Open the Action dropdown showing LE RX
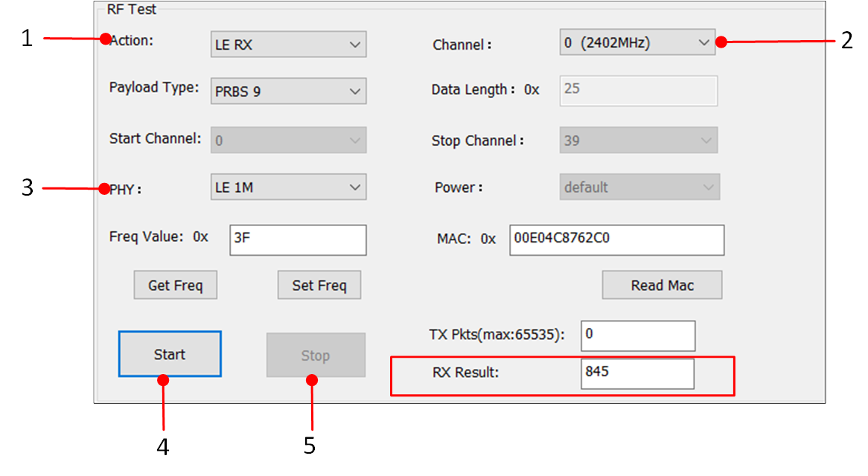868x476 pixels. click(288, 45)
